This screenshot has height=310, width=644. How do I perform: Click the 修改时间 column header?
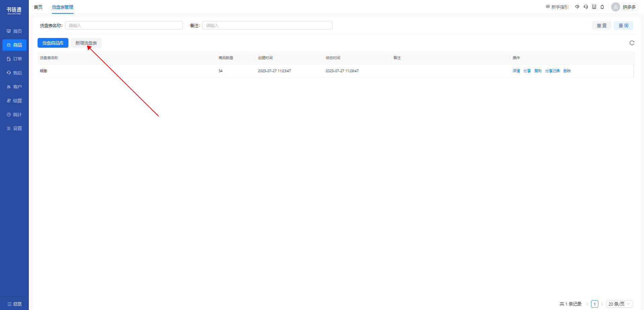[333, 58]
